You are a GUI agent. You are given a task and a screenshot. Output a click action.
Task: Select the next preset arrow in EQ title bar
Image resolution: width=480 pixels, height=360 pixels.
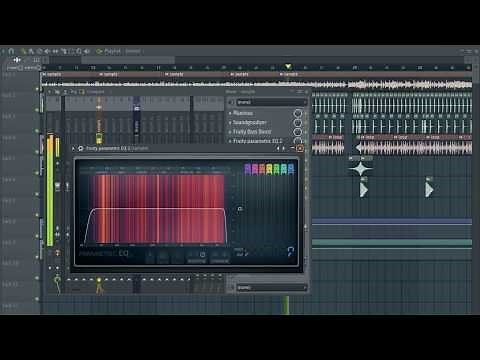[284, 148]
